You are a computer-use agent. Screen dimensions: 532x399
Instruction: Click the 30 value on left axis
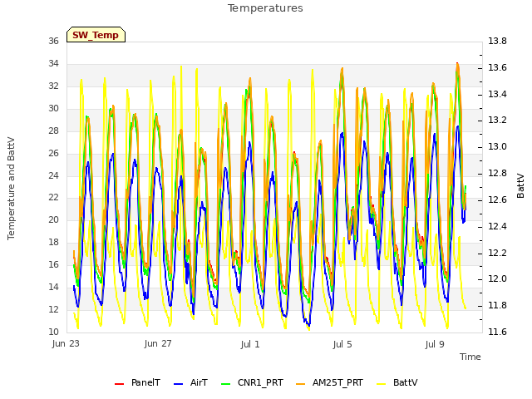[x=53, y=108]
